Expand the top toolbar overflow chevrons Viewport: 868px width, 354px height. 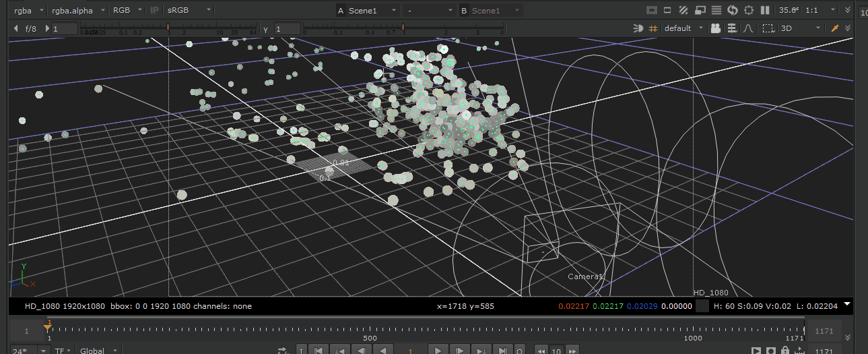click(x=848, y=10)
